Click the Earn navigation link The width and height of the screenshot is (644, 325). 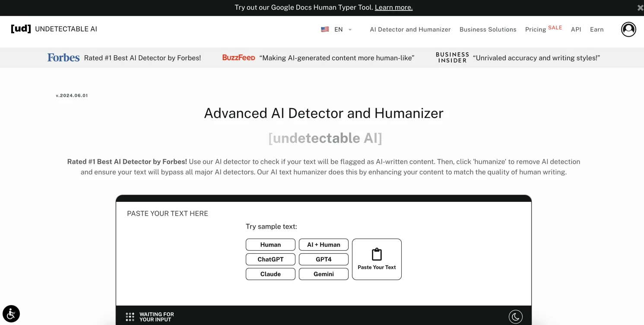[596, 29]
